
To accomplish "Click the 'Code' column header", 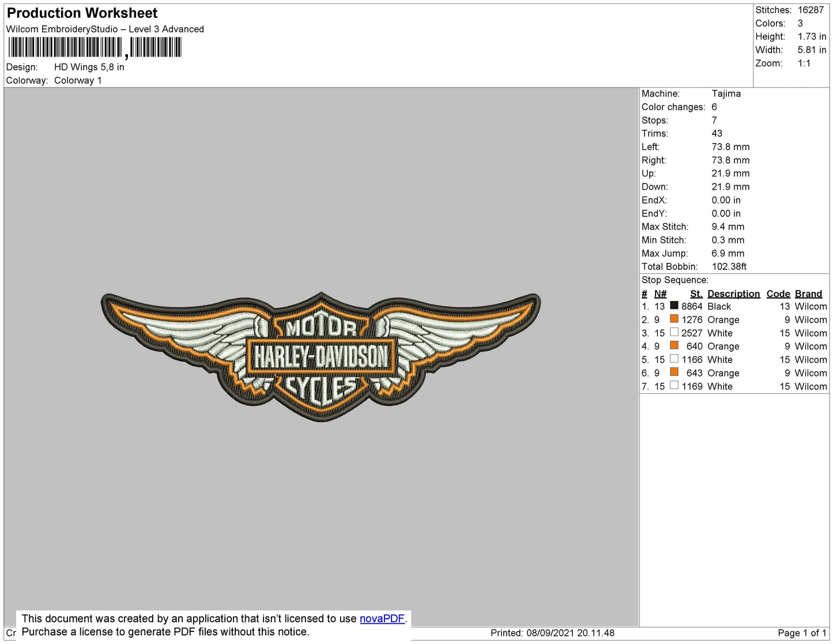I will (778, 294).
